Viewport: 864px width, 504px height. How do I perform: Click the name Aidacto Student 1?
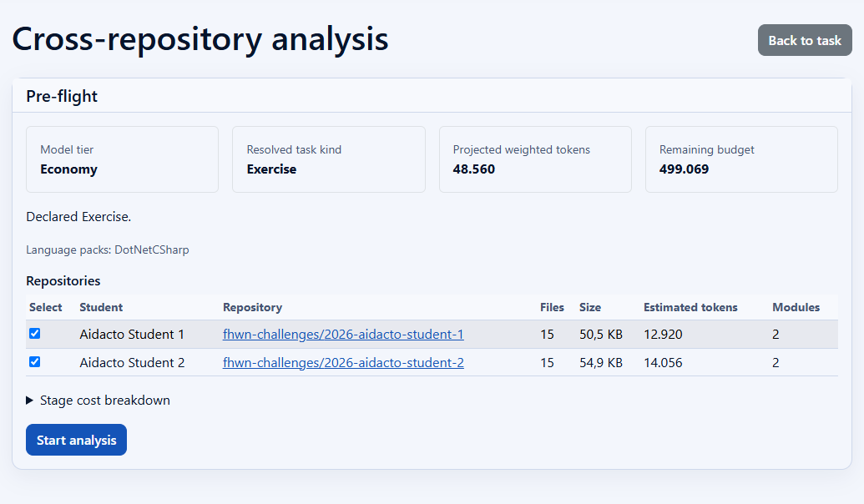click(x=132, y=335)
